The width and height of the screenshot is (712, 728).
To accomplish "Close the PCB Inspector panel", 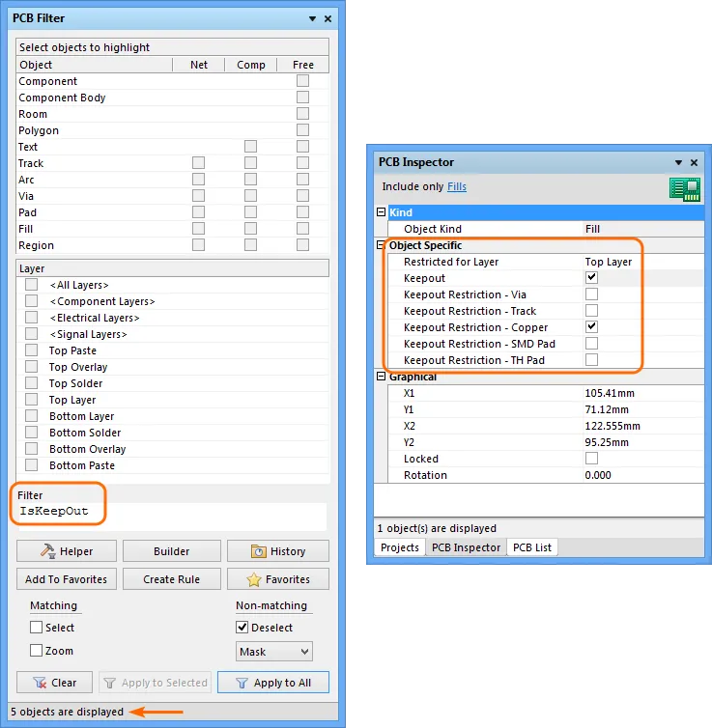I will coord(694,162).
